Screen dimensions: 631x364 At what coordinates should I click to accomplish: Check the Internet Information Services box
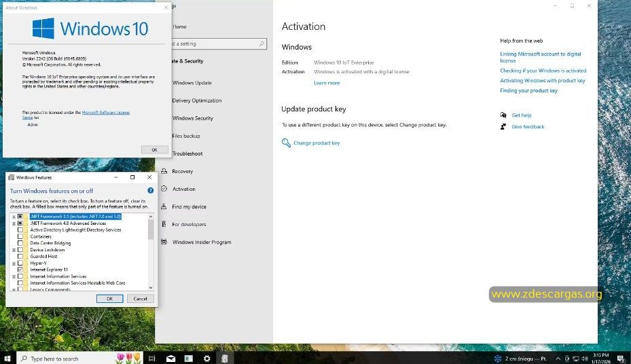tap(20, 276)
